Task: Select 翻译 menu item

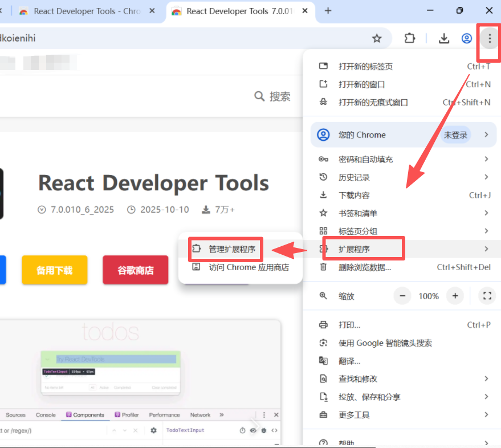Action: pyautogui.click(x=402, y=361)
